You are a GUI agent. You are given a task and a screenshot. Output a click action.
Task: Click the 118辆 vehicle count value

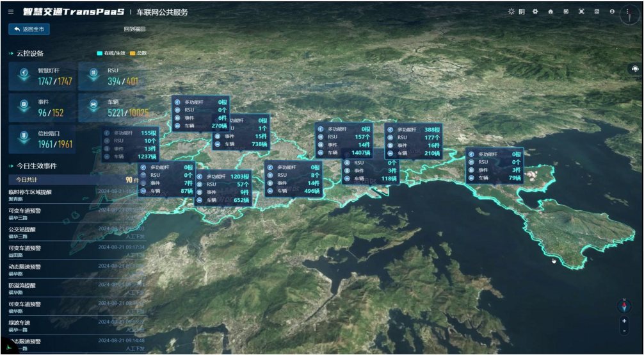[388, 179]
